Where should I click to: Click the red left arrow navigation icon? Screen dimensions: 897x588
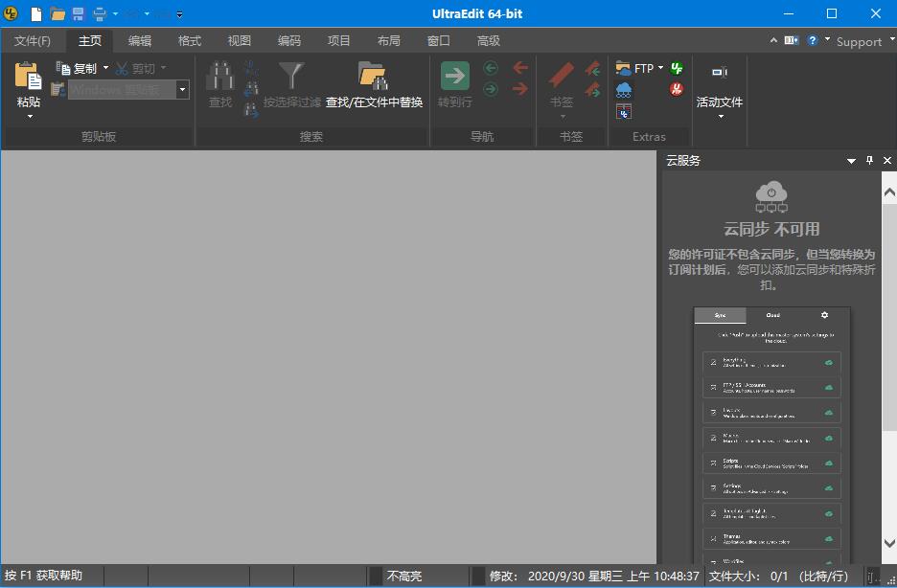click(x=520, y=68)
